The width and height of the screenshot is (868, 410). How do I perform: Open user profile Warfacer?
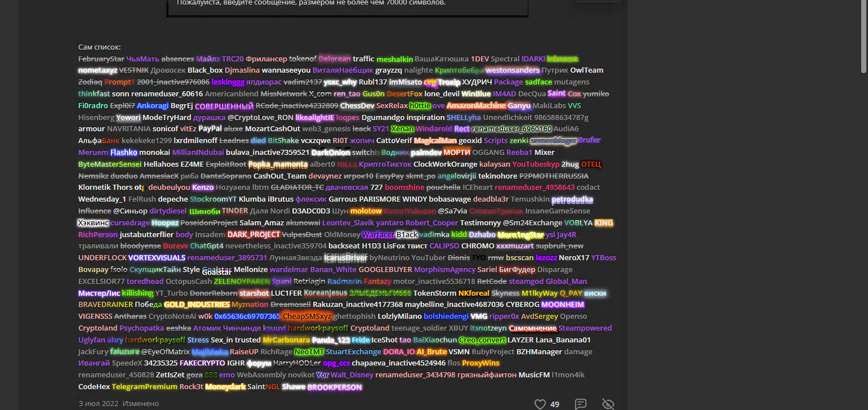[x=378, y=235]
